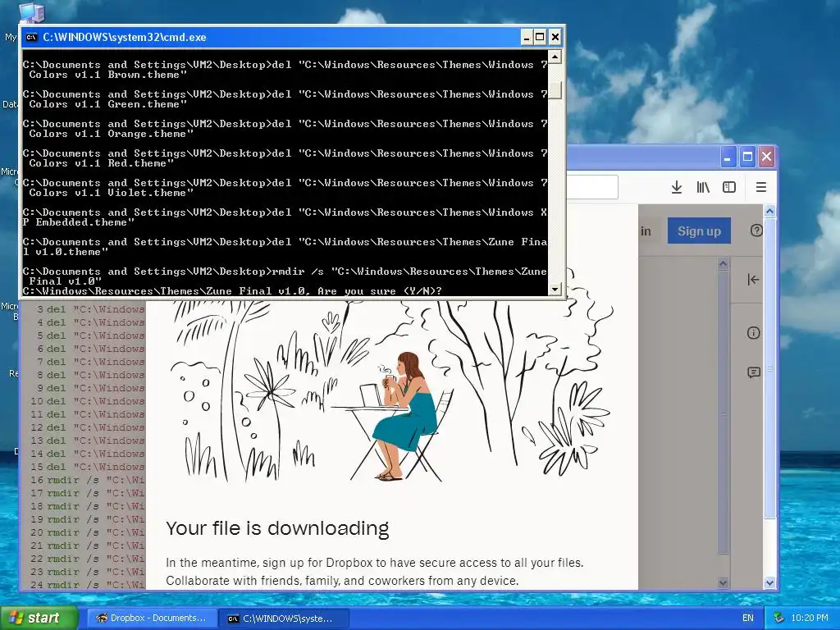Open the Firefox library icon
This screenshot has height=630, width=840.
point(703,187)
